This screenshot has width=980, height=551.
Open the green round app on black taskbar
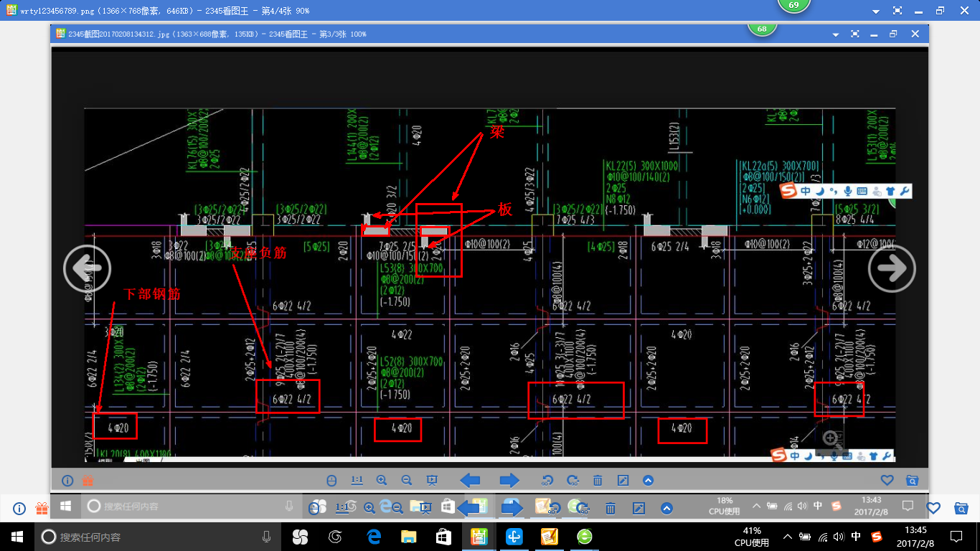[x=585, y=537]
